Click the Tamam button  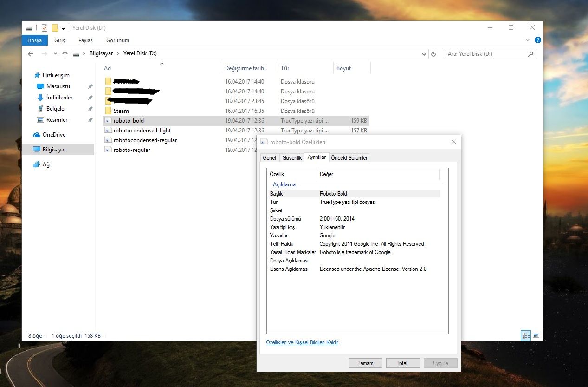pos(365,363)
